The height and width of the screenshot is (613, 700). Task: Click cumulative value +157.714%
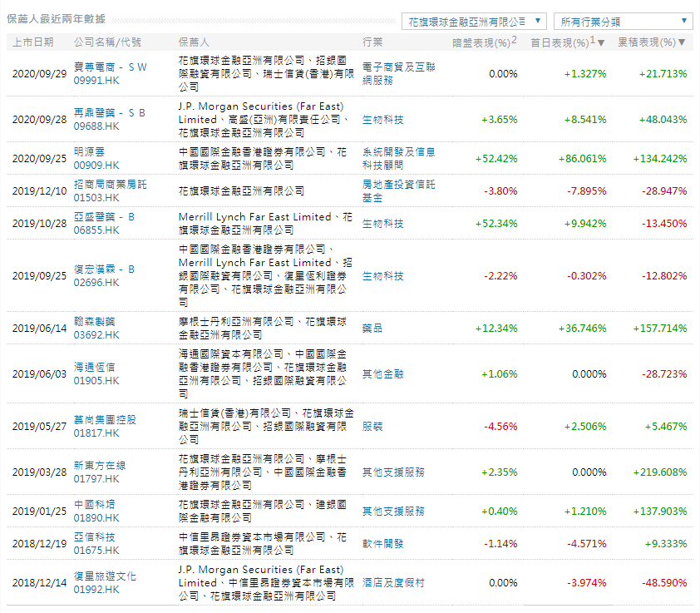point(660,329)
